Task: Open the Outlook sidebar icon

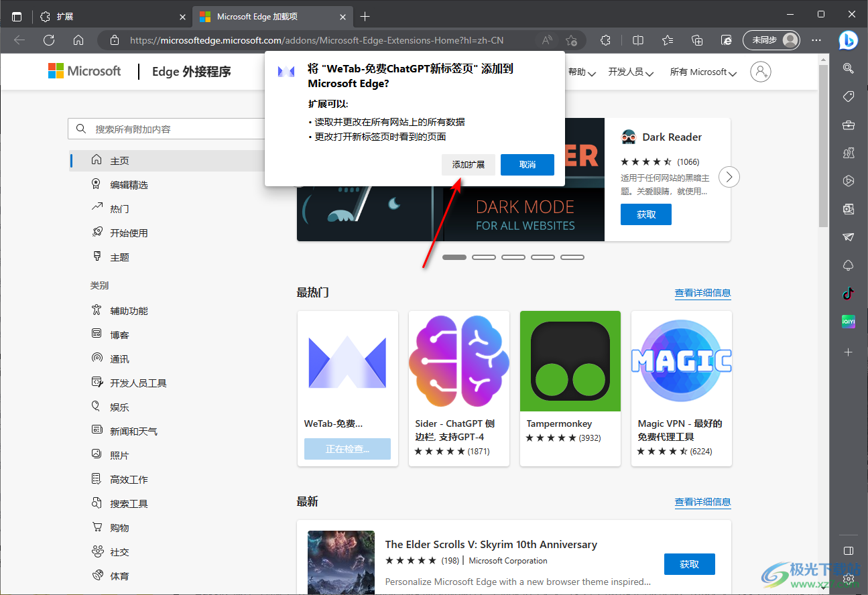Action: click(x=848, y=209)
